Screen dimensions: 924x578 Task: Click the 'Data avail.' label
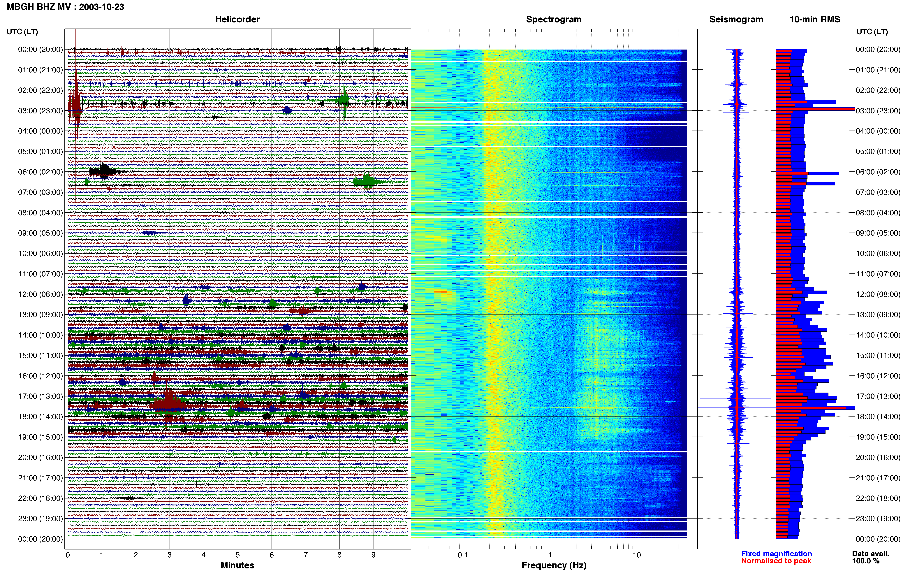(x=870, y=554)
